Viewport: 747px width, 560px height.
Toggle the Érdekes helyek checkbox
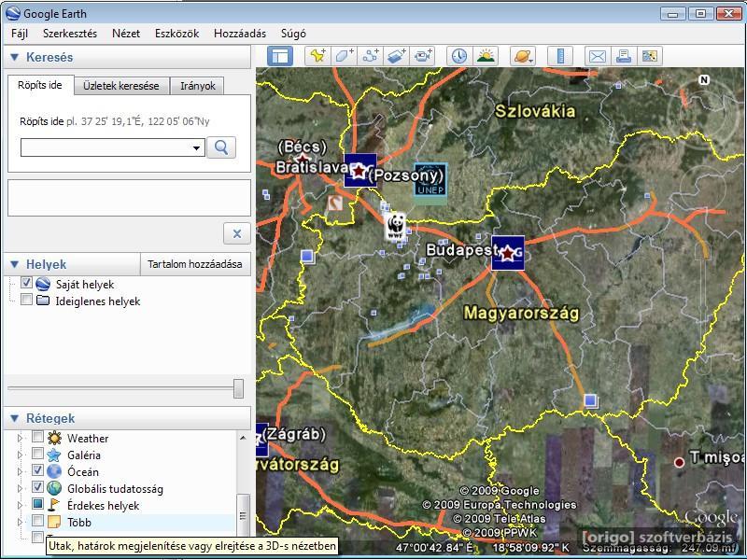tap(38, 503)
